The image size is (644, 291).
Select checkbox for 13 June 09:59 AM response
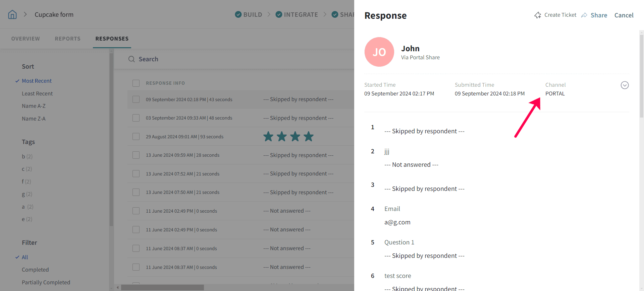136,155
